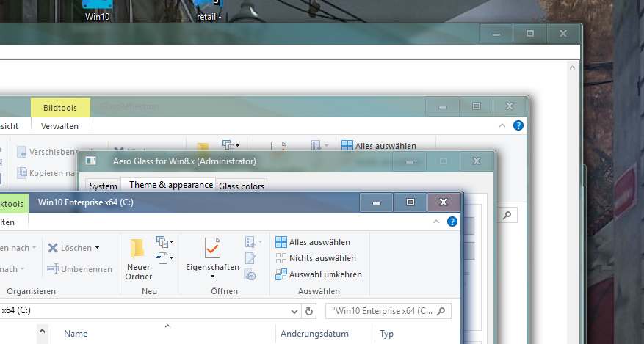Image resolution: width=644 pixels, height=344 pixels.
Task: Open the Eigenschaften dropdown arrow
Action: 212,277
